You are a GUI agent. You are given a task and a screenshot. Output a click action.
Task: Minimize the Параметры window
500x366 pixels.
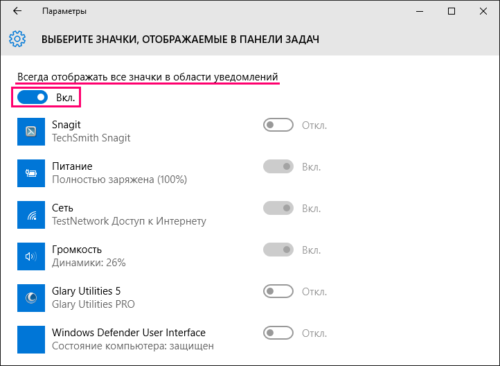(x=420, y=11)
